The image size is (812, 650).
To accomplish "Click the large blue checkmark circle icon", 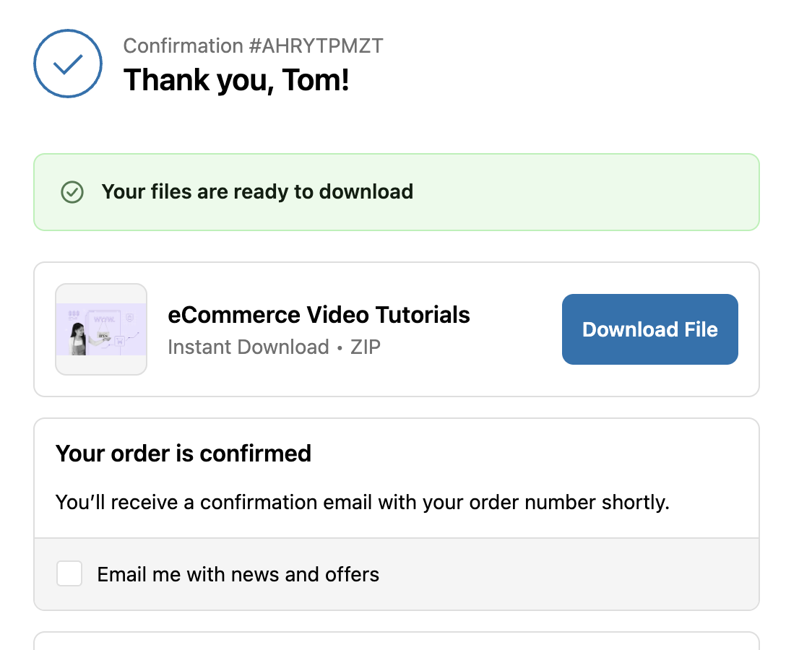I will (68, 64).
